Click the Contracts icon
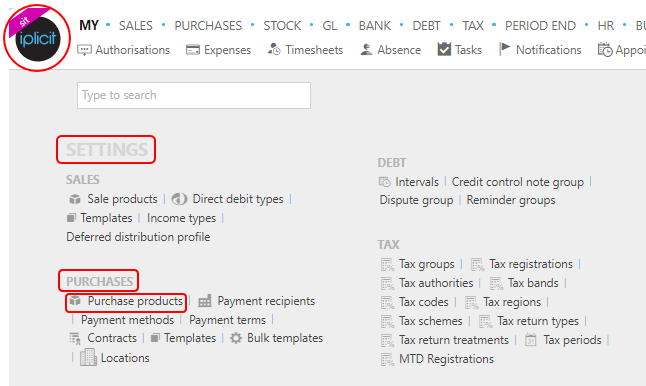This screenshot has height=386, width=646. tap(75, 339)
